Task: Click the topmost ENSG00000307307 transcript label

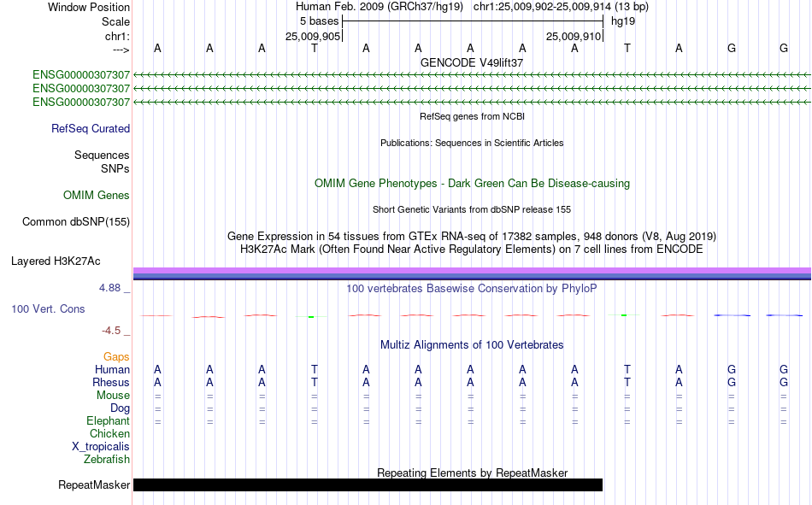Action: [x=81, y=75]
